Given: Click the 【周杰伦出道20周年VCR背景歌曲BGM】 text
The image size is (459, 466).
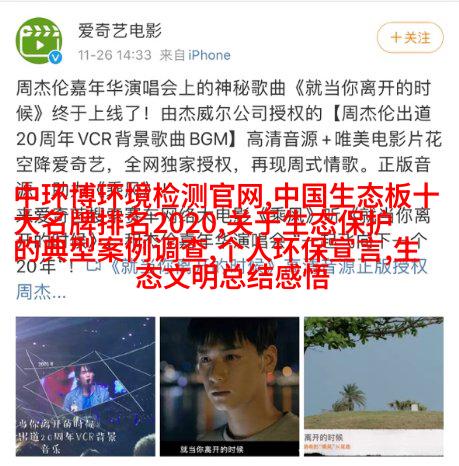Looking at the screenshot, I should click(223, 126).
